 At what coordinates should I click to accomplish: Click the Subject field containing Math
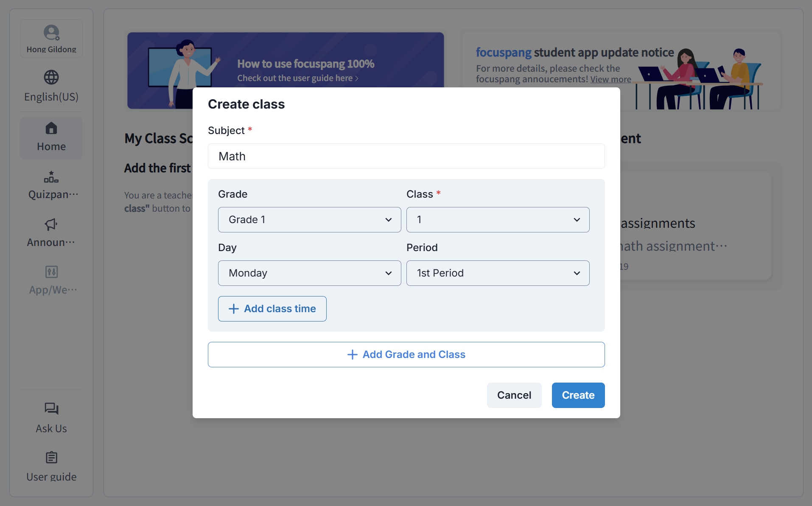406,156
